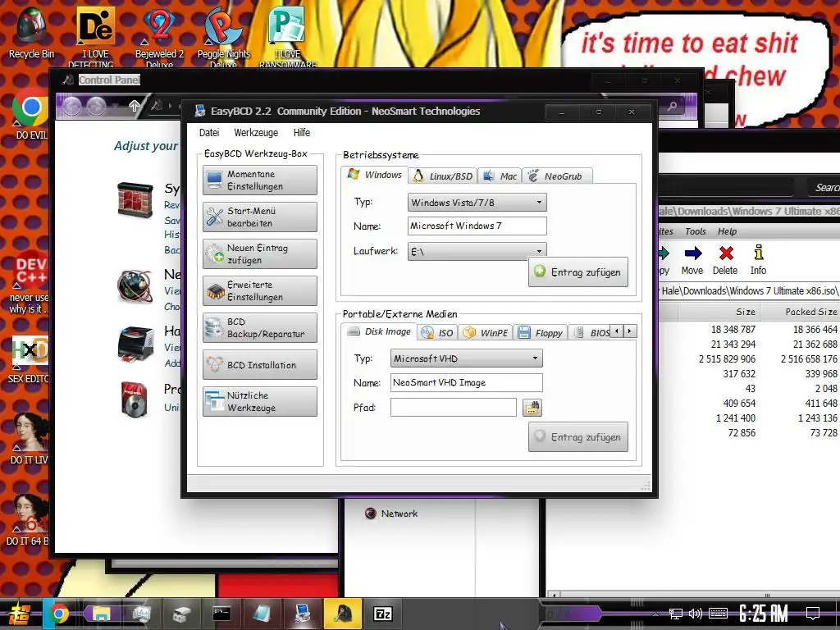Click the Microsoft Windows 7 name field

click(477, 226)
